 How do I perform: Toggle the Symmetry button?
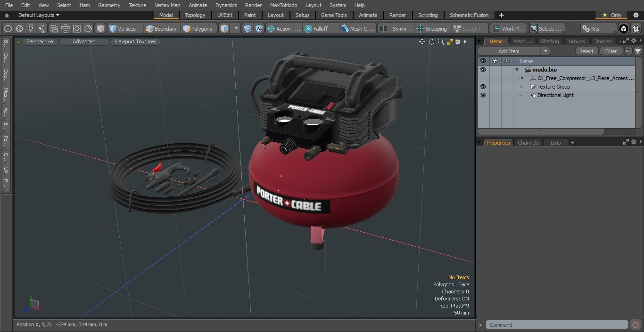397,29
